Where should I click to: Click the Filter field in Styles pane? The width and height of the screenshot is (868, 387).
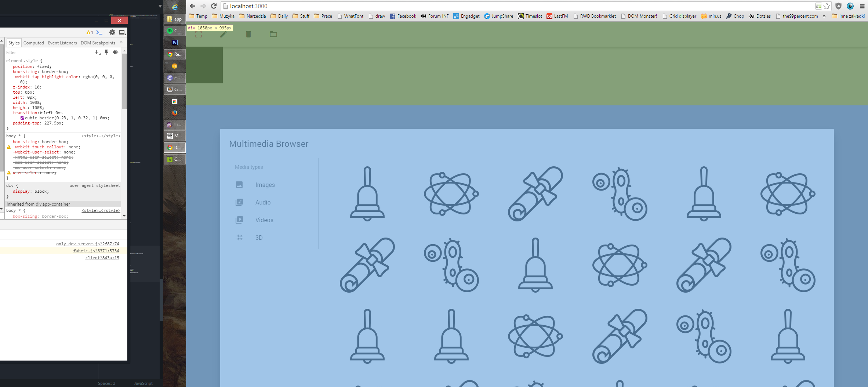tap(48, 53)
